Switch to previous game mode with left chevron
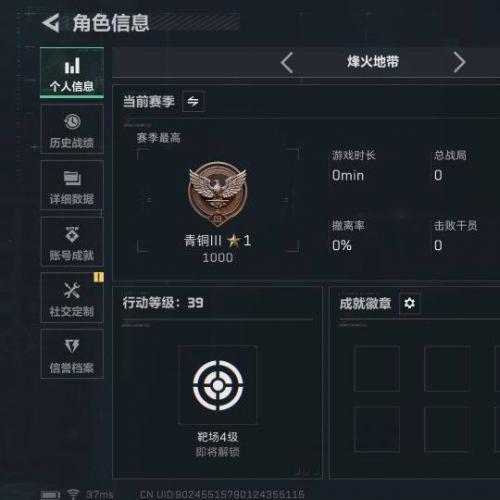500x500 pixels. coord(287,62)
